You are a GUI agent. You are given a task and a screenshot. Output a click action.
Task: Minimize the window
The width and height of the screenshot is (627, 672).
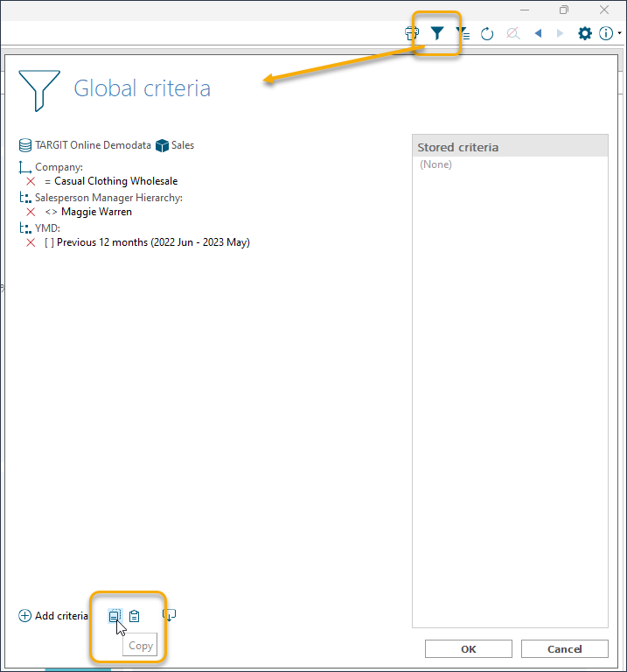coord(525,10)
